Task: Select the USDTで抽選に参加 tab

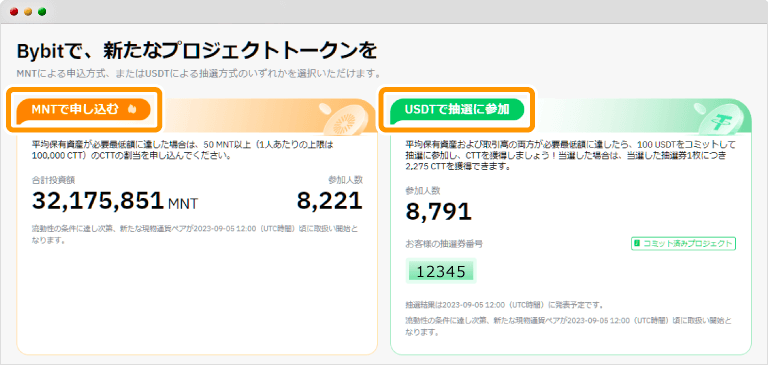Action: (457, 110)
